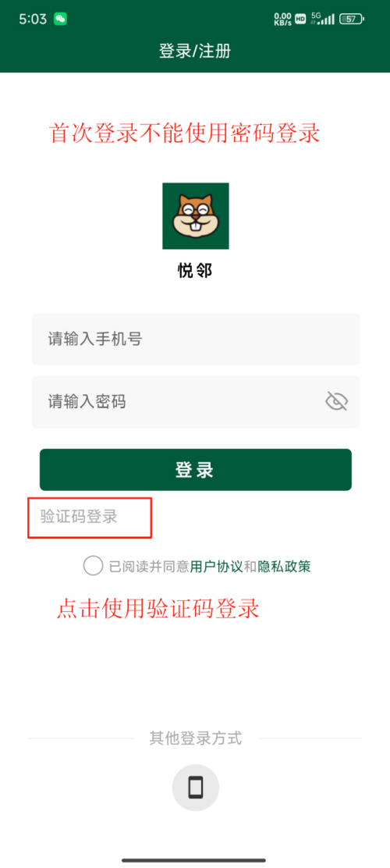
Task: Tap the WeChat icon in status bar
Action: [x=60, y=20]
